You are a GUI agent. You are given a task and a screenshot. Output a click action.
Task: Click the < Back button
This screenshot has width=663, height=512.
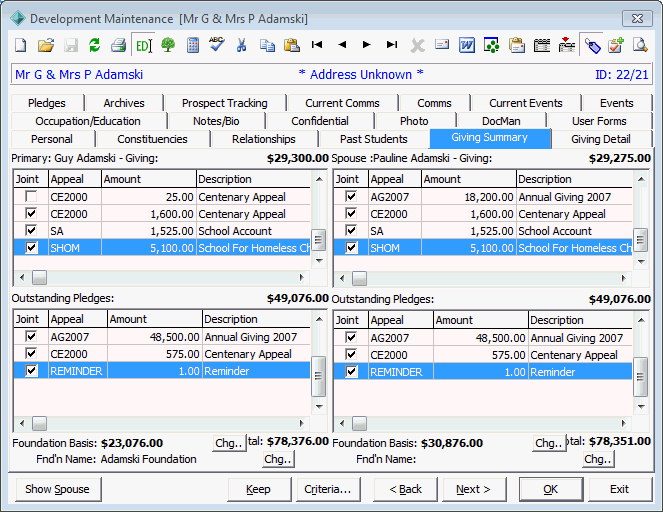[405, 489]
